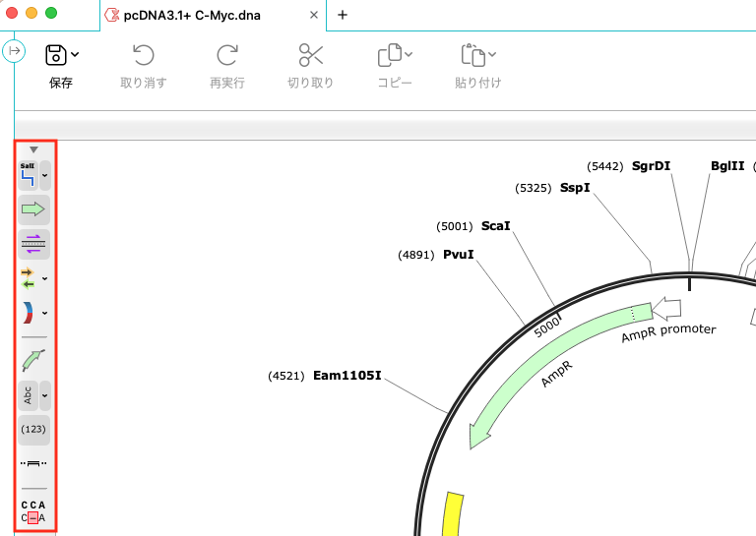Click Copy (コピー) toolbar icon
This screenshot has width=756, height=536.
pyautogui.click(x=390, y=55)
